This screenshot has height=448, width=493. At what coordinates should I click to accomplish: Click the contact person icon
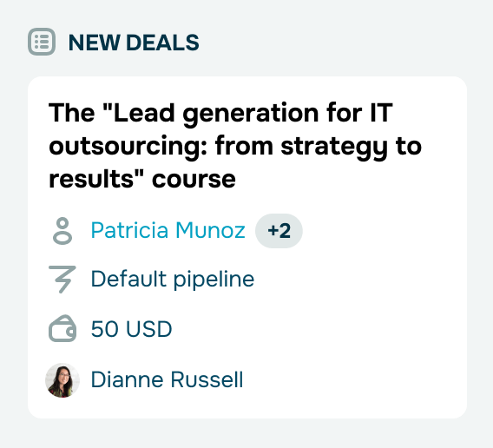(x=62, y=231)
